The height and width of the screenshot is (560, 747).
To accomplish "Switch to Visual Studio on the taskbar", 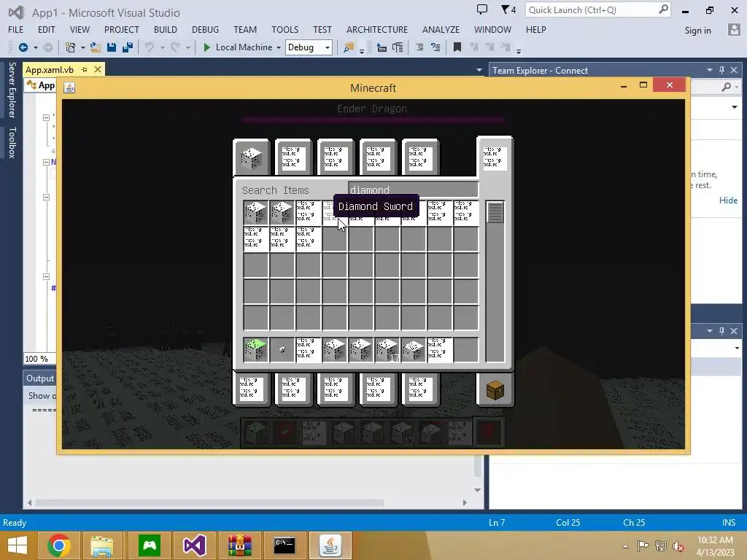I will coord(194,545).
